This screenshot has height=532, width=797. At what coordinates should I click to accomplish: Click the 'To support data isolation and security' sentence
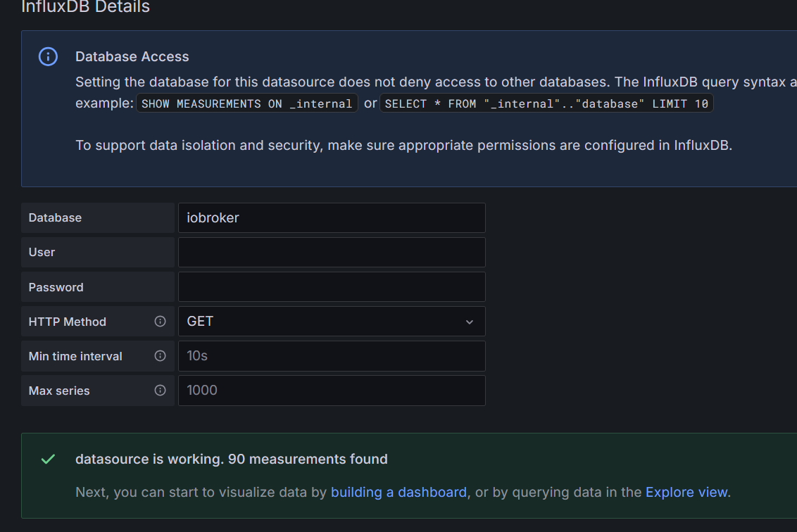tap(403, 146)
